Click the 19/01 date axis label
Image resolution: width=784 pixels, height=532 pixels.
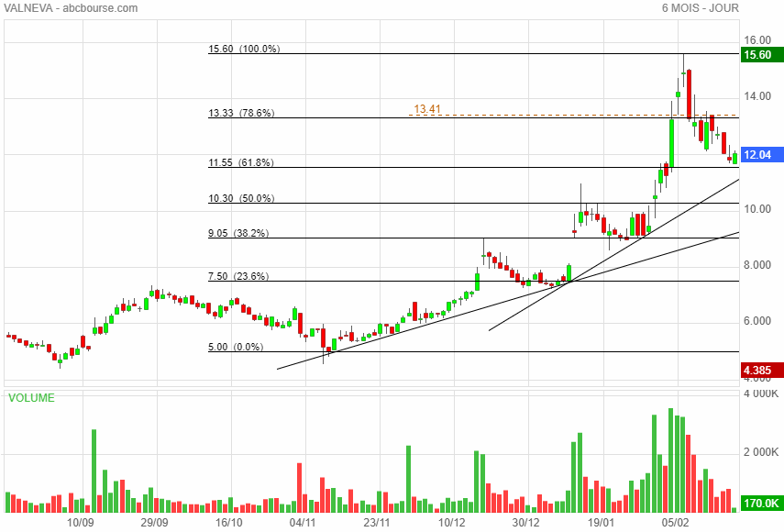(601, 523)
